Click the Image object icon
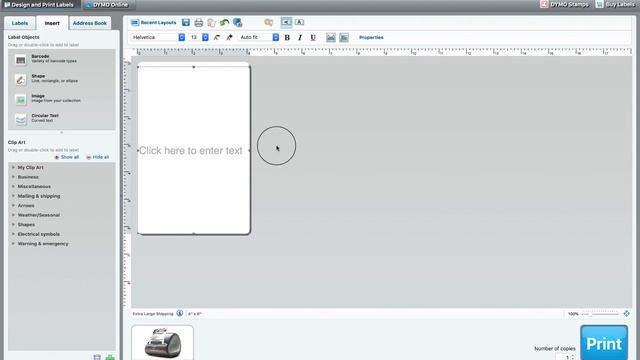This screenshot has width=640, height=360. (20, 100)
